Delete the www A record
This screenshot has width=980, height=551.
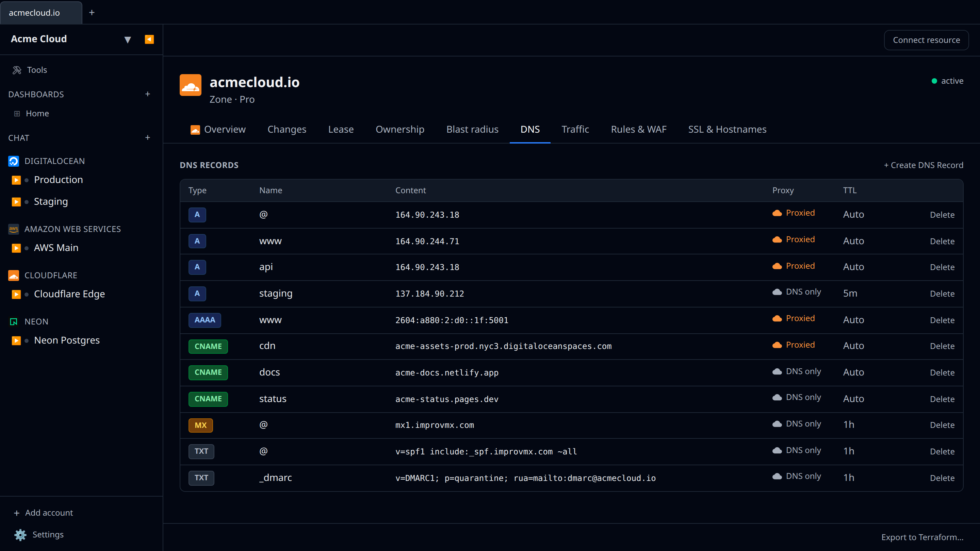pos(942,241)
